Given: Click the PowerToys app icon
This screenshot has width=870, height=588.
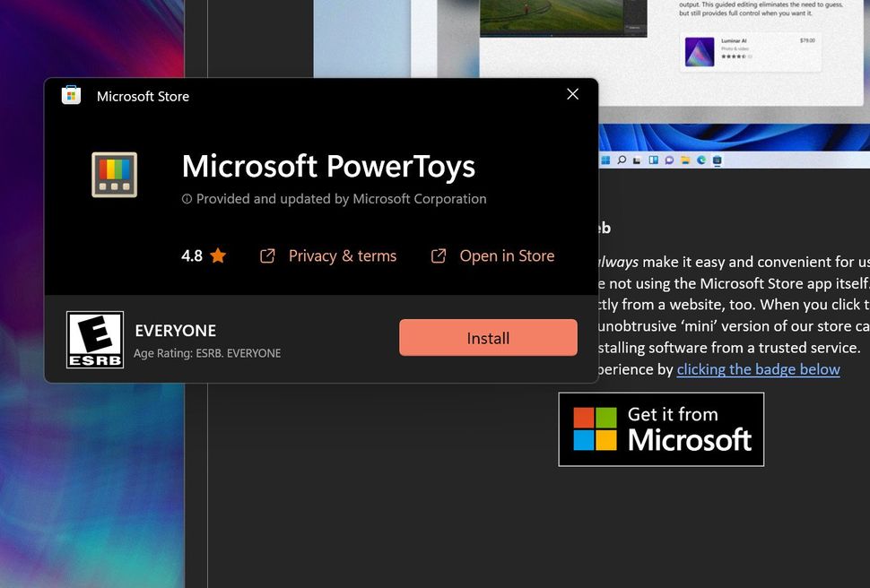Looking at the screenshot, I should [113, 175].
